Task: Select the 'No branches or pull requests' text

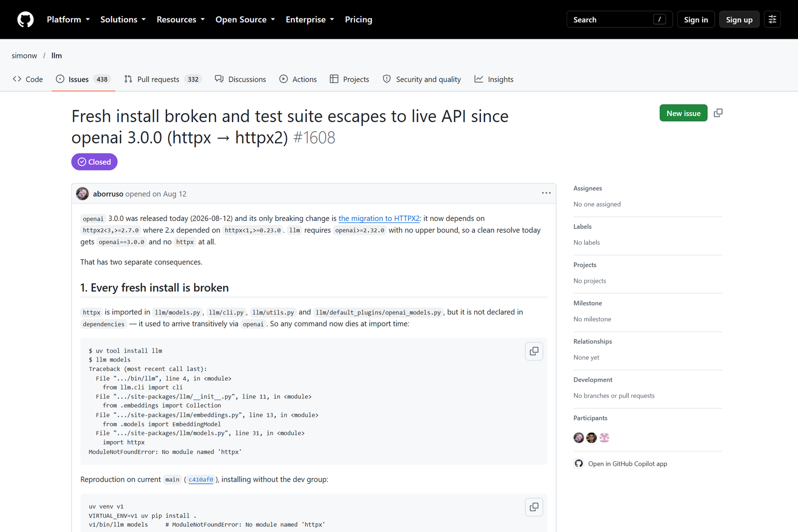Action: pyautogui.click(x=614, y=396)
